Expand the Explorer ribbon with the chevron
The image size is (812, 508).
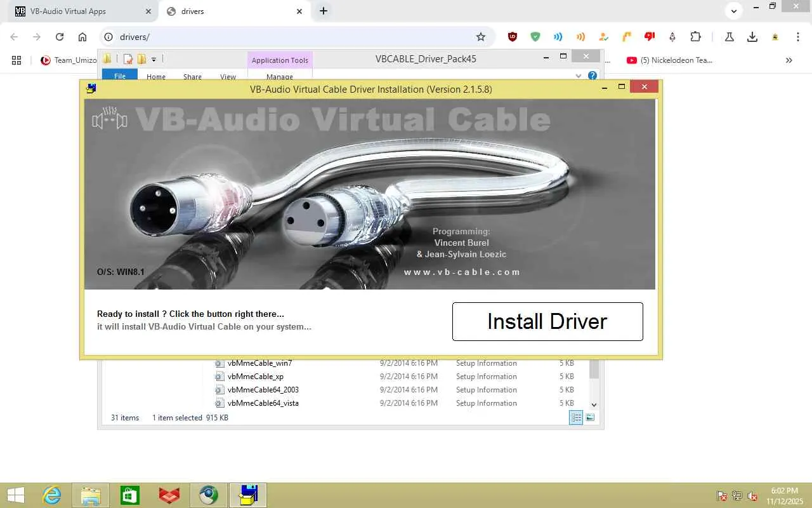tap(579, 76)
